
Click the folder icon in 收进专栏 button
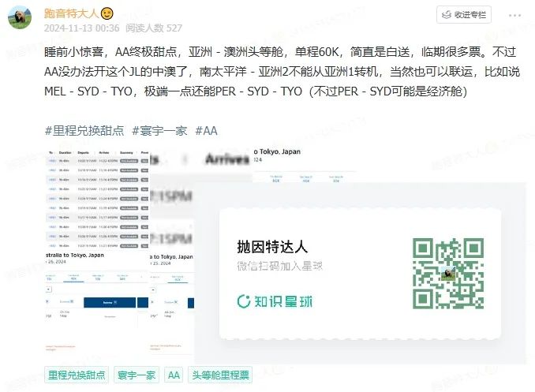pos(447,15)
